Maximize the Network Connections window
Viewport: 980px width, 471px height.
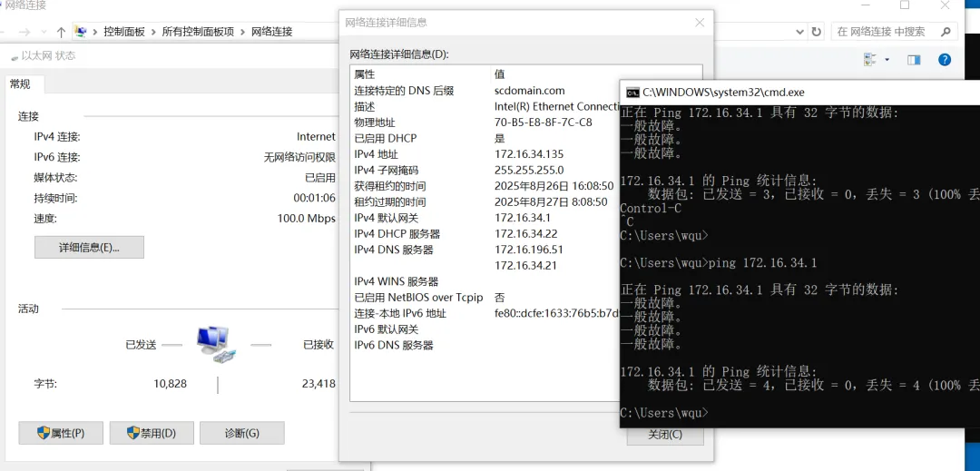(905, 5)
